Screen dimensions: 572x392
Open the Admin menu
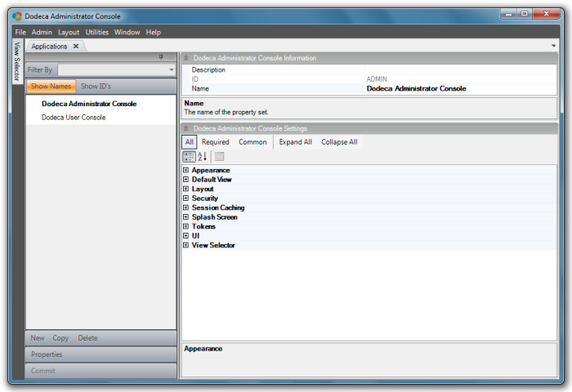pos(42,32)
